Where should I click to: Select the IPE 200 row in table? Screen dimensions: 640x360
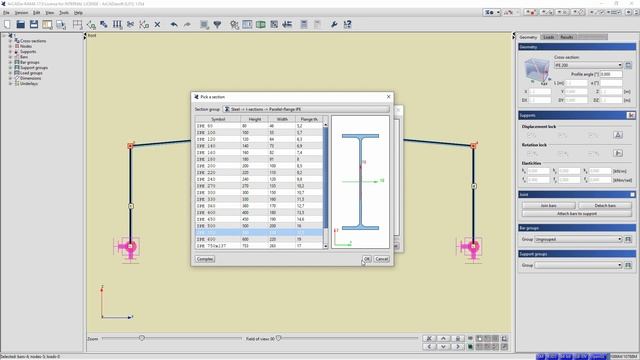[x=259, y=166]
